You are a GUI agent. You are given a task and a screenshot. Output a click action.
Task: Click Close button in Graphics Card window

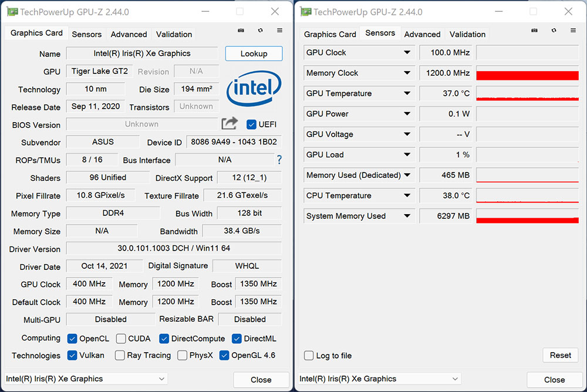(261, 380)
